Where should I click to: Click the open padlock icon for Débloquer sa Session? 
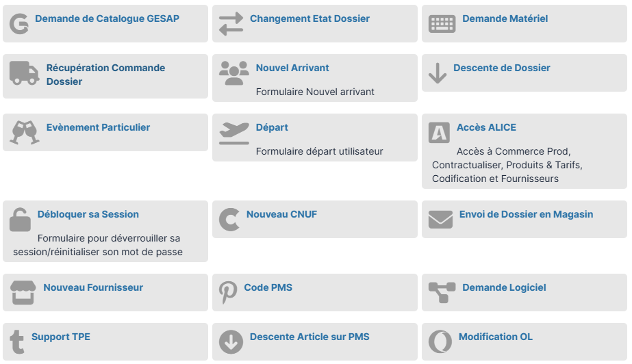click(20, 220)
